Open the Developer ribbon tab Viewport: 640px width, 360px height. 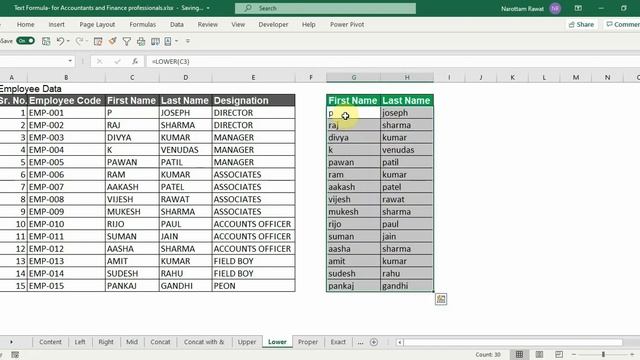click(273, 24)
